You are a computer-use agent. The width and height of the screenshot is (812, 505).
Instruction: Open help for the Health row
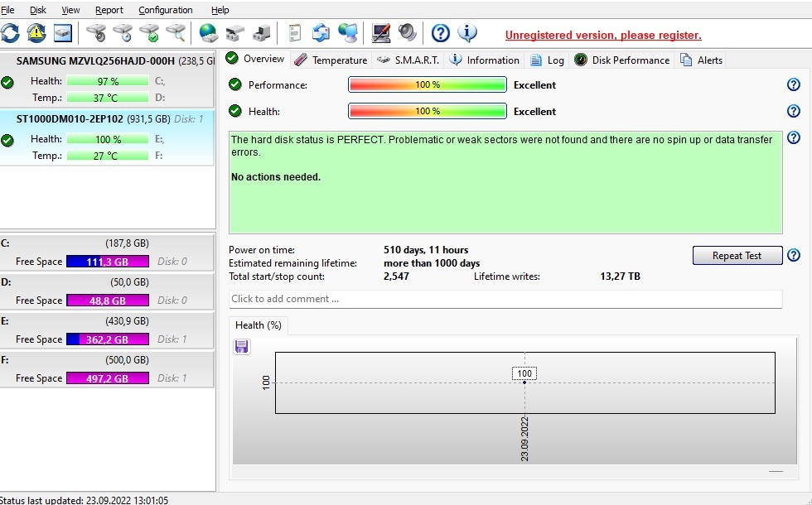click(794, 111)
